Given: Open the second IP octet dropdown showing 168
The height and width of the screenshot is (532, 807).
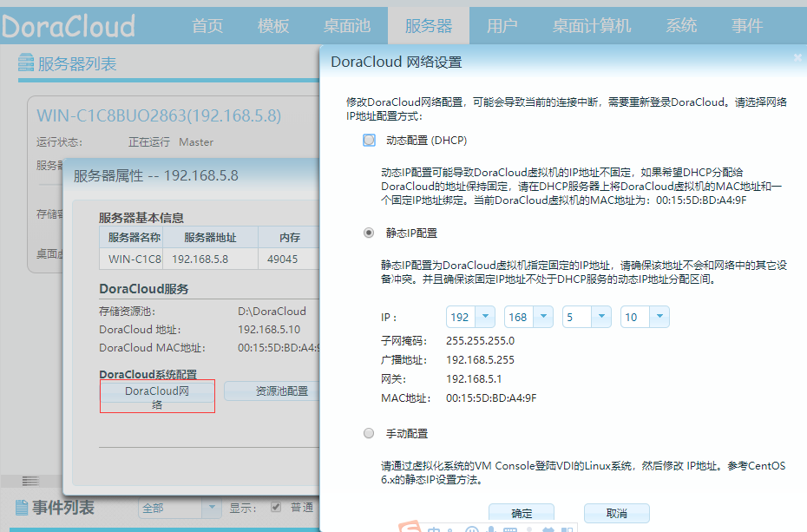Looking at the screenshot, I should (543, 317).
